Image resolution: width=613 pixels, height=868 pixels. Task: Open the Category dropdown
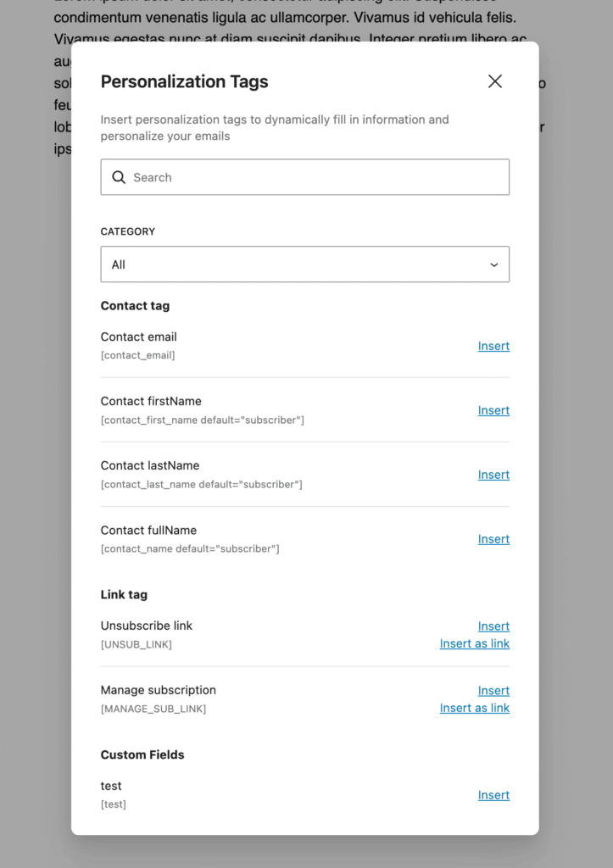coord(304,264)
